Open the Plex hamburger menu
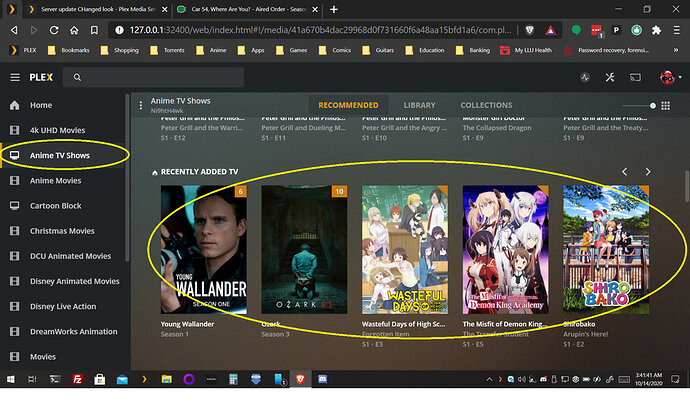 tap(15, 77)
